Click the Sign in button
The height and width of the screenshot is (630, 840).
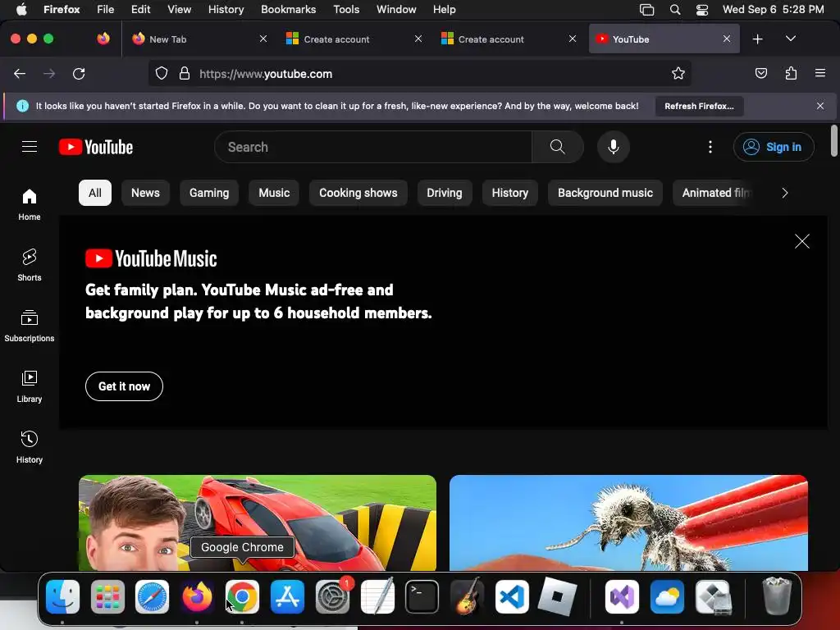point(774,147)
